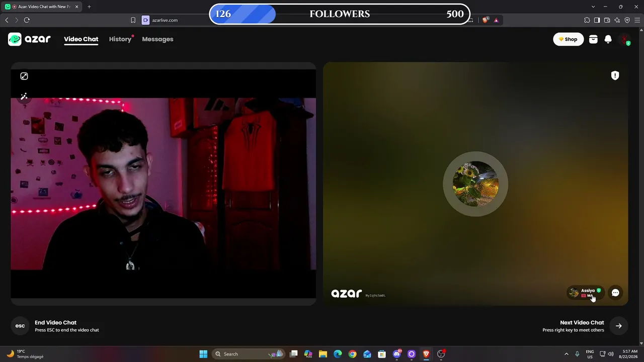644x362 pixels.
Task: Open the Brave VPN shield icon
Action: pos(627,20)
